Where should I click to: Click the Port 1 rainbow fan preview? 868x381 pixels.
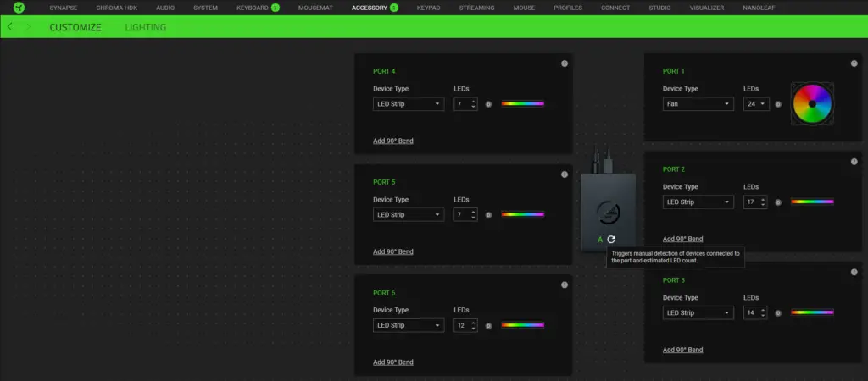coord(812,104)
